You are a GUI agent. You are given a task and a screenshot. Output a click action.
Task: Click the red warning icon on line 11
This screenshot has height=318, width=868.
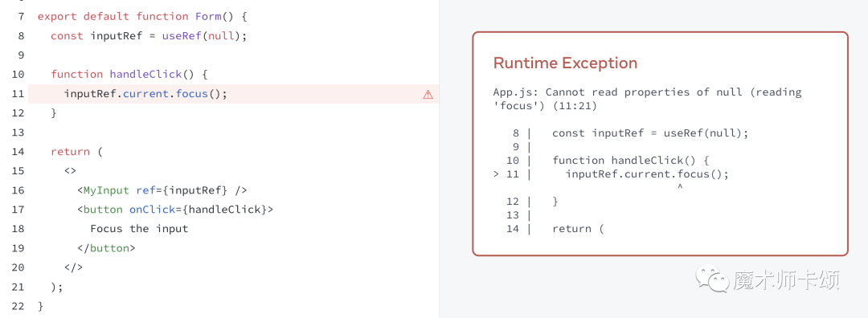pos(428,95)
